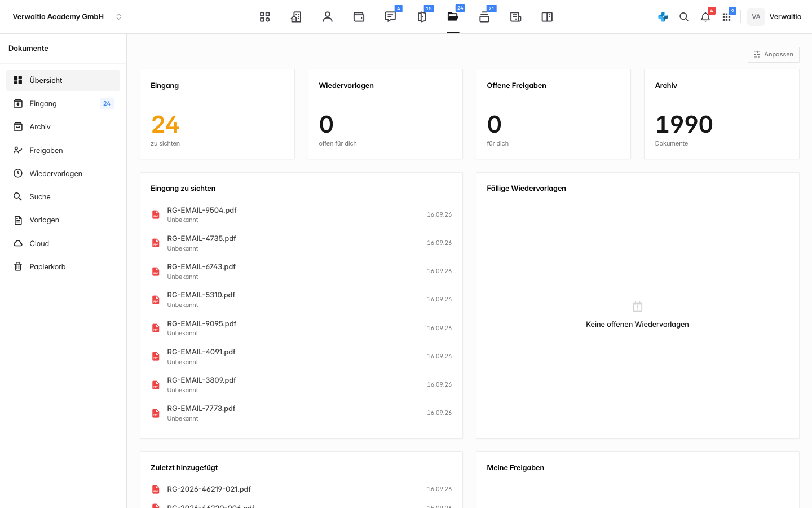Open the Archiv card with 1990 Dokumente
This screenshot has width=812, height=508.
click(x=722, y=114)
